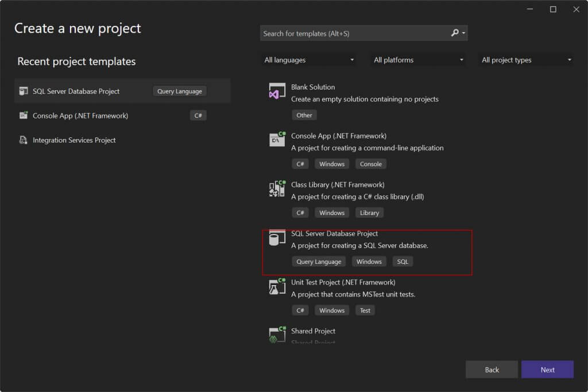Maximize the Create a new project window

pyautogui.click(x=553, y=9)
